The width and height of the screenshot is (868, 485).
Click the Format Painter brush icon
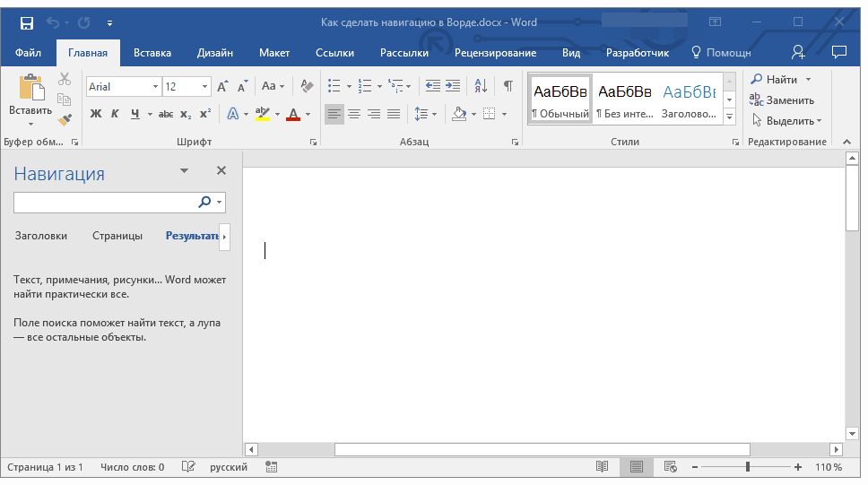click(x=65, y=119)
